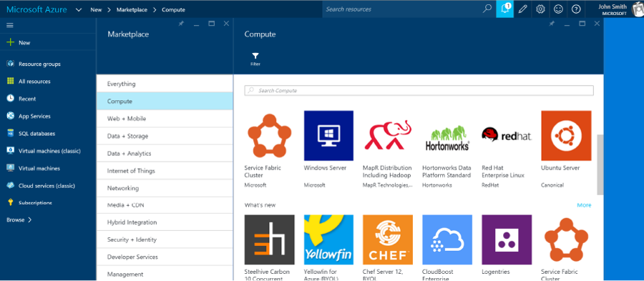Click the smiley feedback icon

pyautogui.click(x=558, y=9)
